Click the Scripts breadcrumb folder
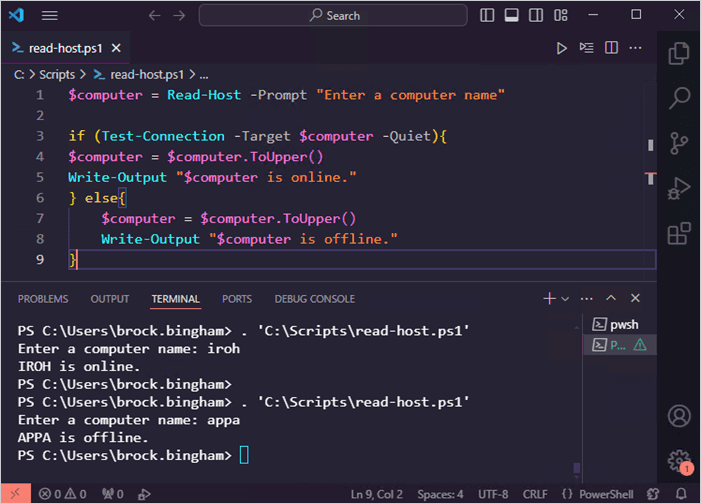Viewport: 701px width, 504px height. tap(57, 75)
